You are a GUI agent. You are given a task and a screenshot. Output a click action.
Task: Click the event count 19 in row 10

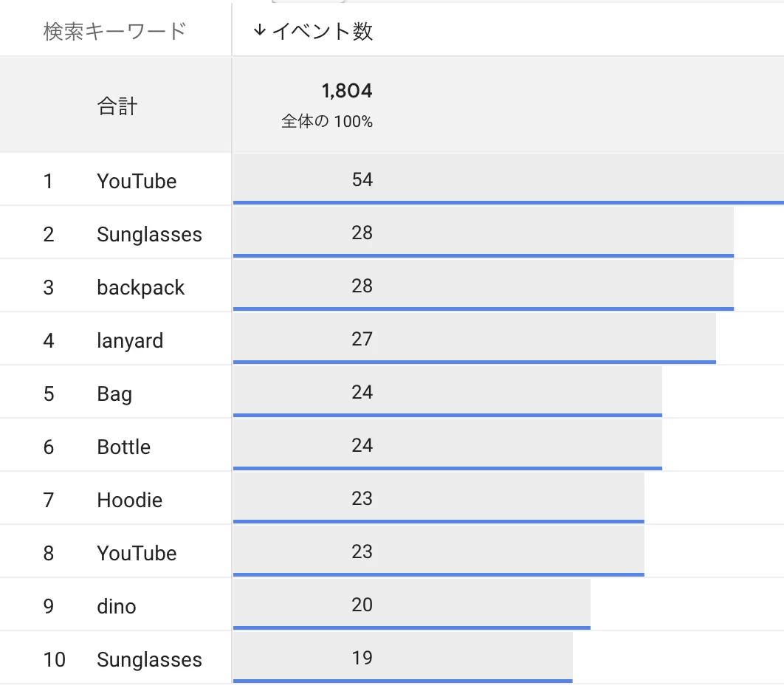(x=362, y=658)
